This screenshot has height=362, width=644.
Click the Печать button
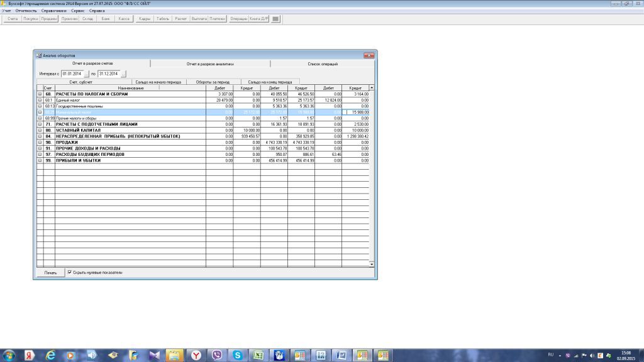point(50,273)
